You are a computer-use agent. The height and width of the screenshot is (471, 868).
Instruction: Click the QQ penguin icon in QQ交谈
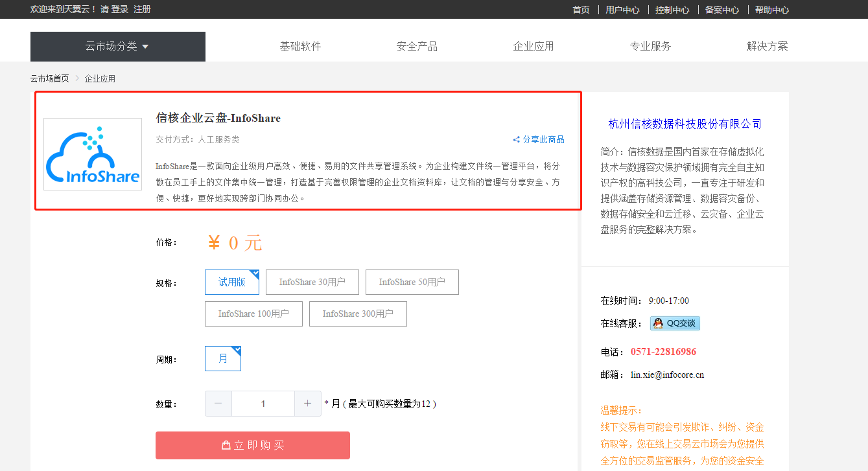658,323
